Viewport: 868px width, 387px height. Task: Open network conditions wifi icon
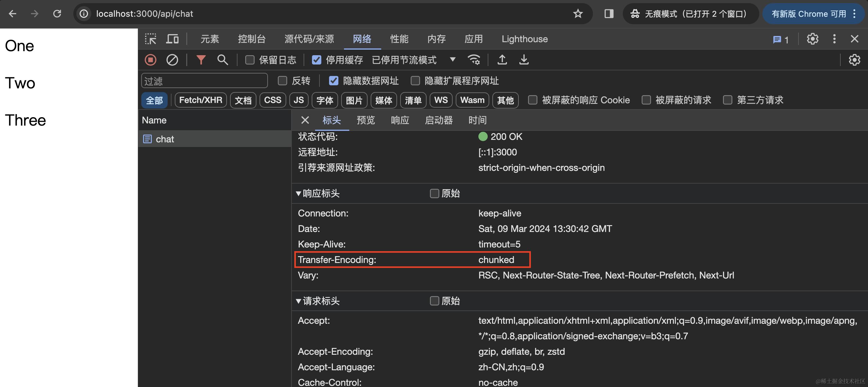(x=474, y=60)
